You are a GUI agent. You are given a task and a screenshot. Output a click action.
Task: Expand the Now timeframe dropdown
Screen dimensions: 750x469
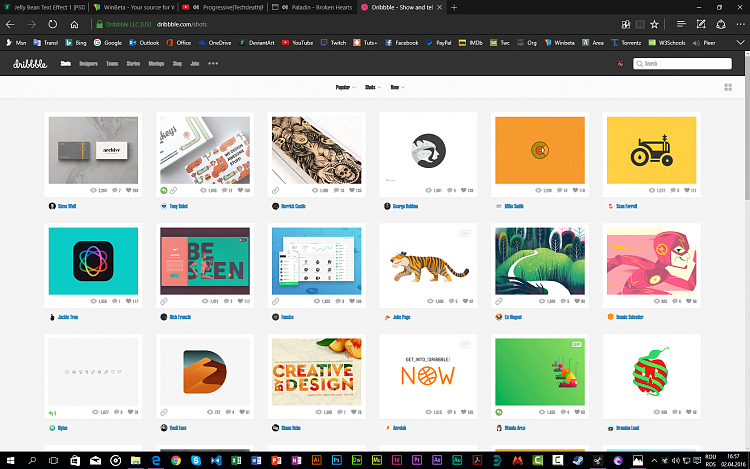tap(397, 87)
